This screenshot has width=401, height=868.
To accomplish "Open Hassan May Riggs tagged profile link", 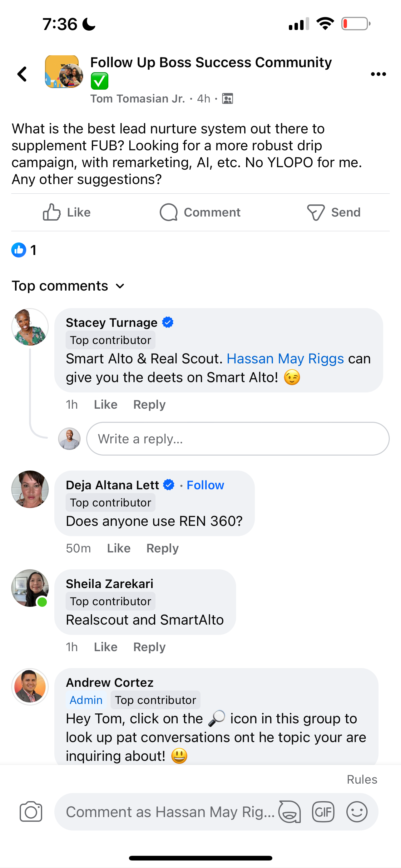I will 285,359.
